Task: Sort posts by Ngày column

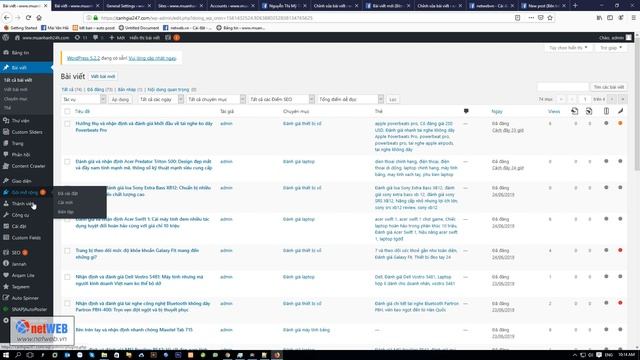Action: tap(497, 111)
